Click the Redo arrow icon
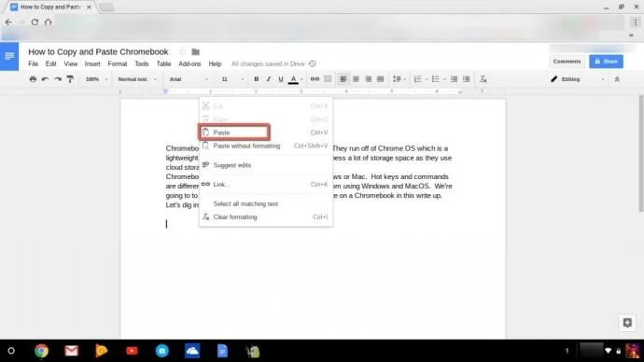644x362 pixels. [58, 79]
